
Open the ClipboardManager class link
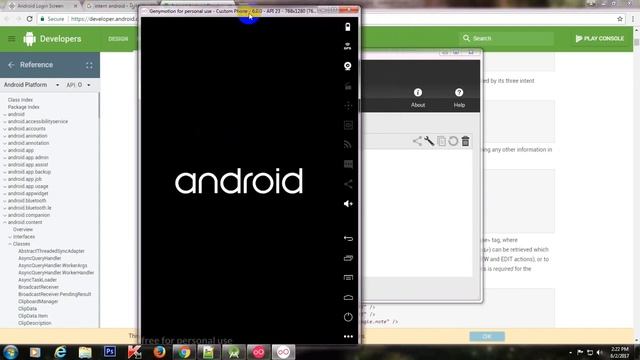click(38, 302)
